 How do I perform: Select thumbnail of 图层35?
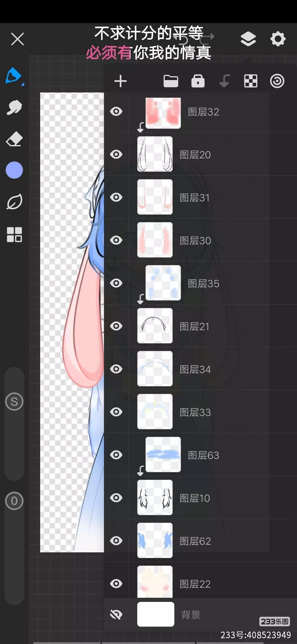[x=163, y=283]
